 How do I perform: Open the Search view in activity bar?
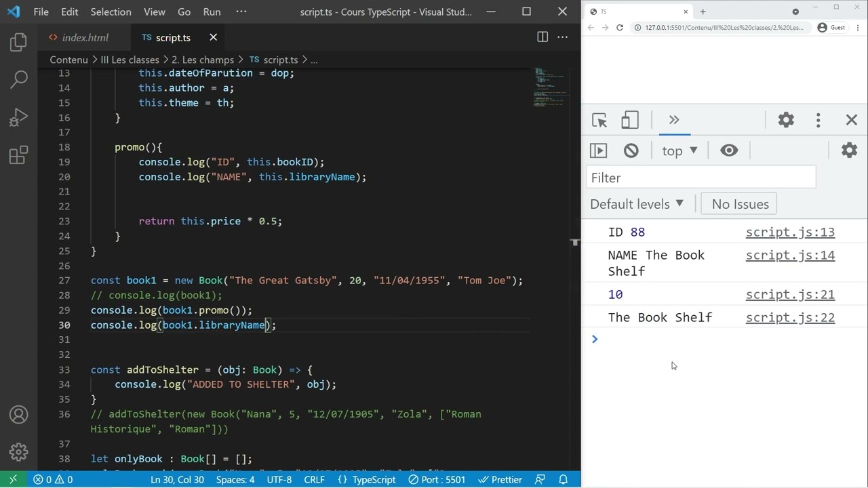[18, 79]
